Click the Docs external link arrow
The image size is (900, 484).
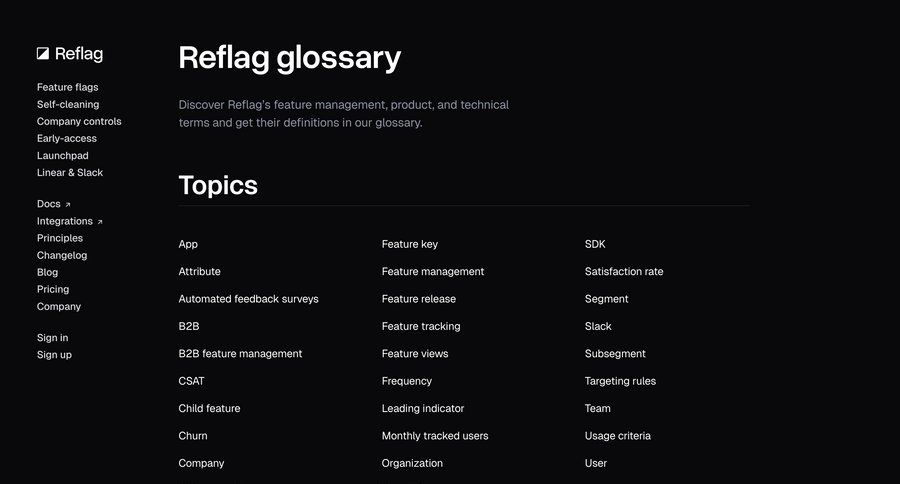pyautogui.click(x=68, y=204)
